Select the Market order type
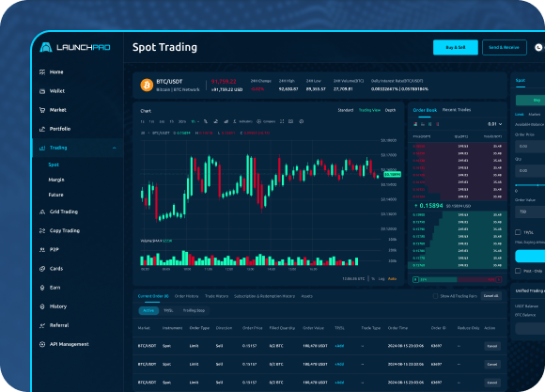 pyautogui.click(x=535, y=115)
